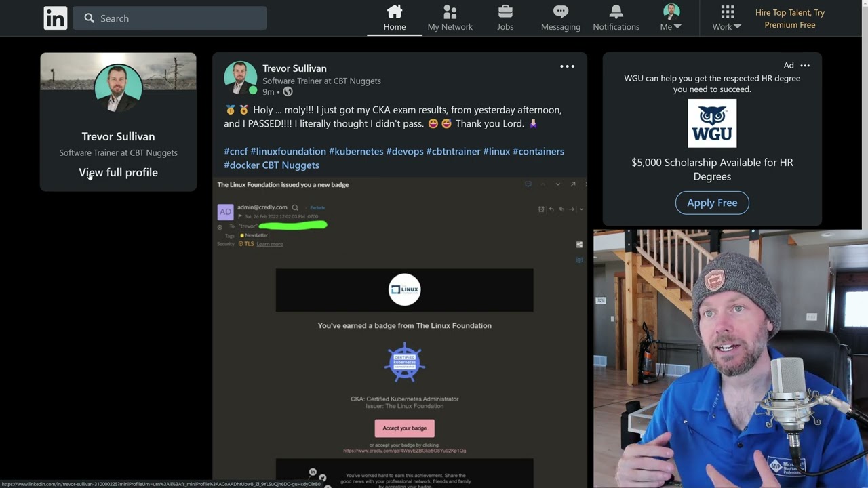Click Trevor Sullivan's sidebar profile photo
This screenshot has width=868, height=488.
[118, 88]
